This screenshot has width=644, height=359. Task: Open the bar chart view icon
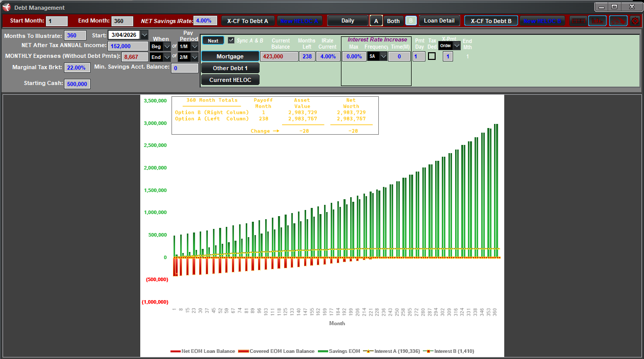pos(597,21)
